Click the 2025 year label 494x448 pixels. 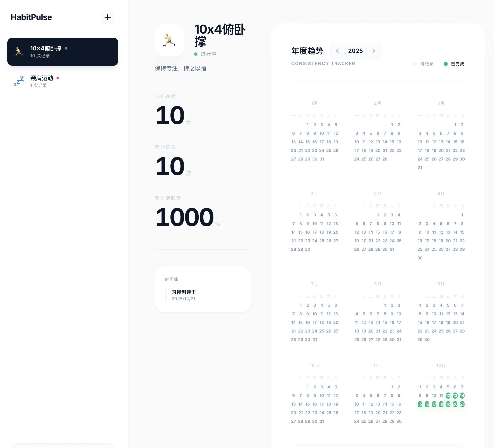point(355,51)
